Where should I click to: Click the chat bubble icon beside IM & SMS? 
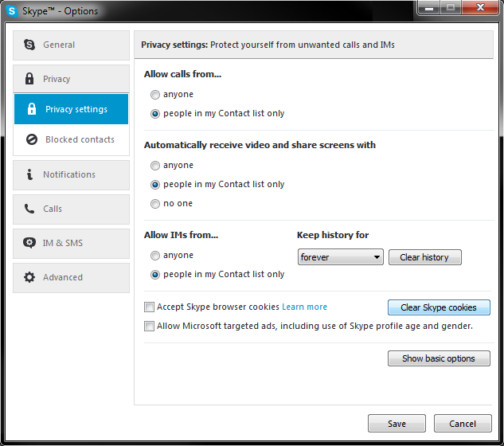tap(29, 243)
